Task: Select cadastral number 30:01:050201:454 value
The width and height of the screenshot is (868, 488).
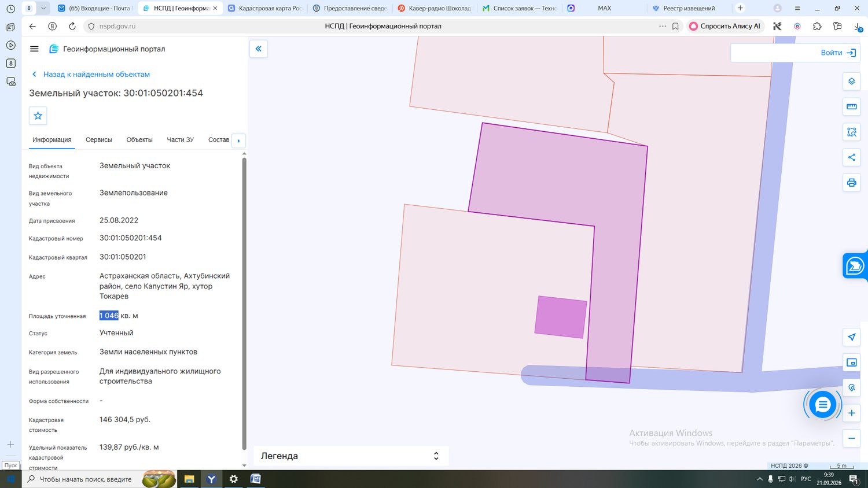Action: point(131,238)
